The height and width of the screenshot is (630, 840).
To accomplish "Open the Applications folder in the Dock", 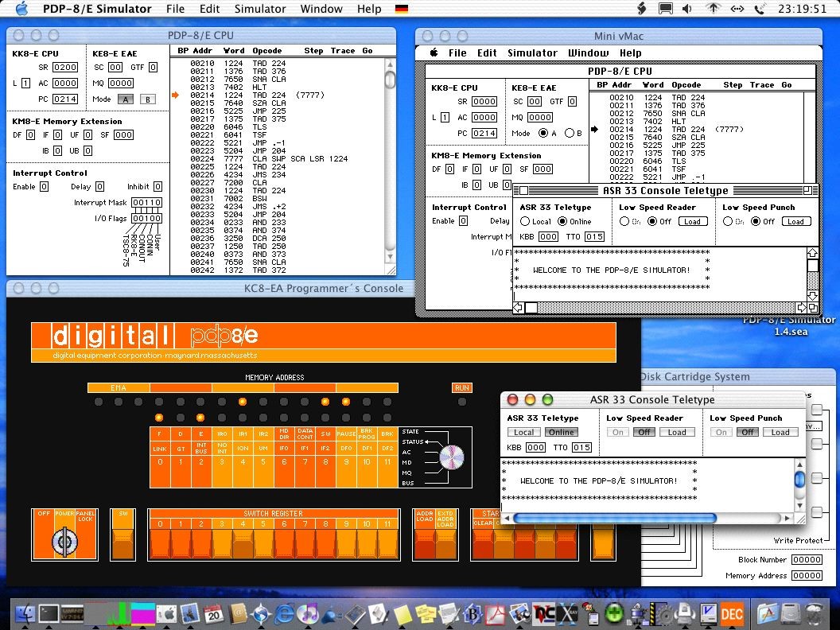I will tap(767, 614).
